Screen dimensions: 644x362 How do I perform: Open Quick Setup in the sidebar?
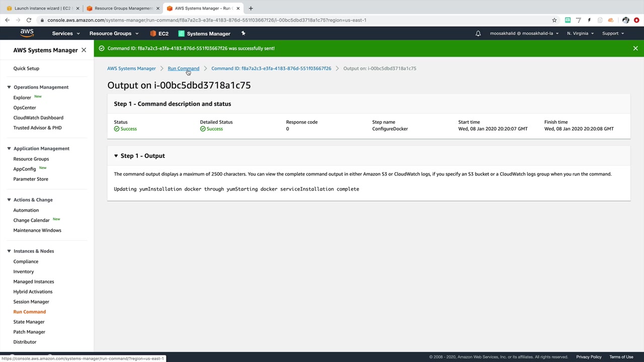click(x=26, y=68)
